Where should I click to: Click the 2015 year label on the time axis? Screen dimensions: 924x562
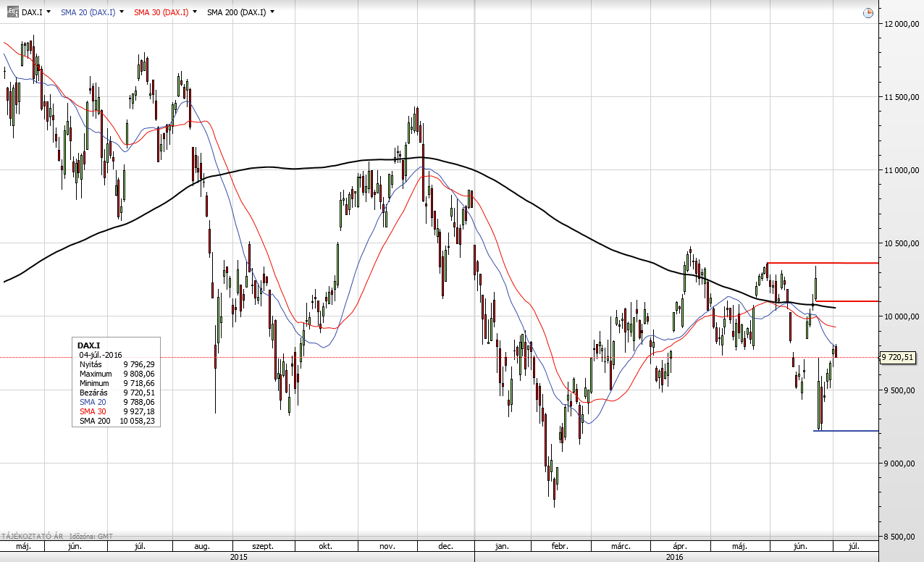[x=239, y=557]
